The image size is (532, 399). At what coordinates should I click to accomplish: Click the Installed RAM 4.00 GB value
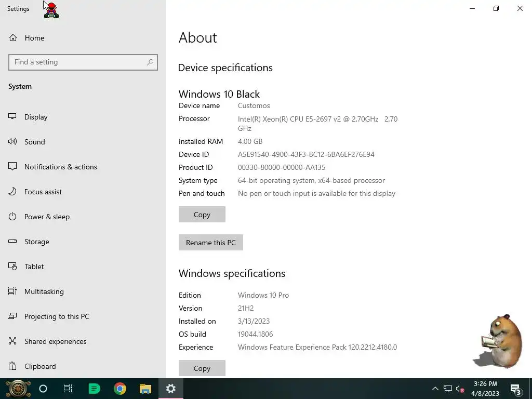pyautogui.click(x=250, y=141)
